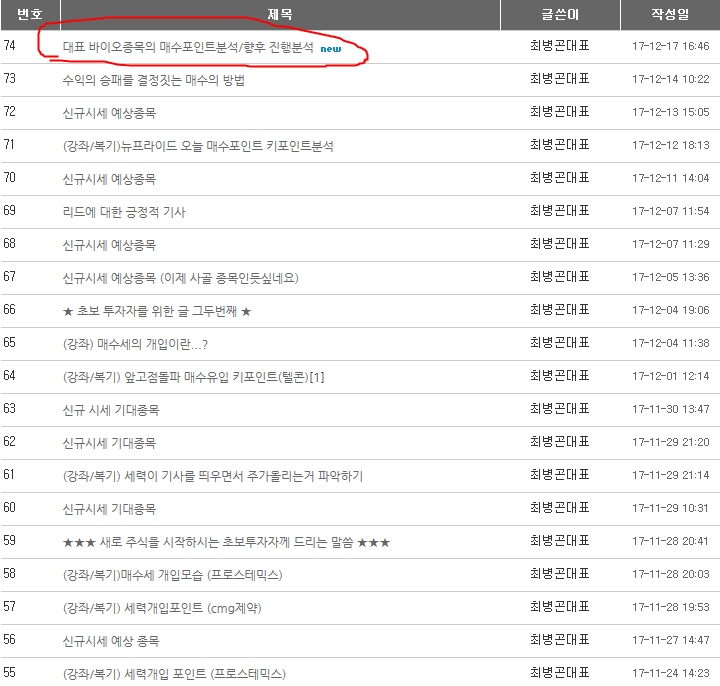This screenshot has height=686, width=720.
Task: Click date '17-12-01 12:14'
Action: [670, 377]
